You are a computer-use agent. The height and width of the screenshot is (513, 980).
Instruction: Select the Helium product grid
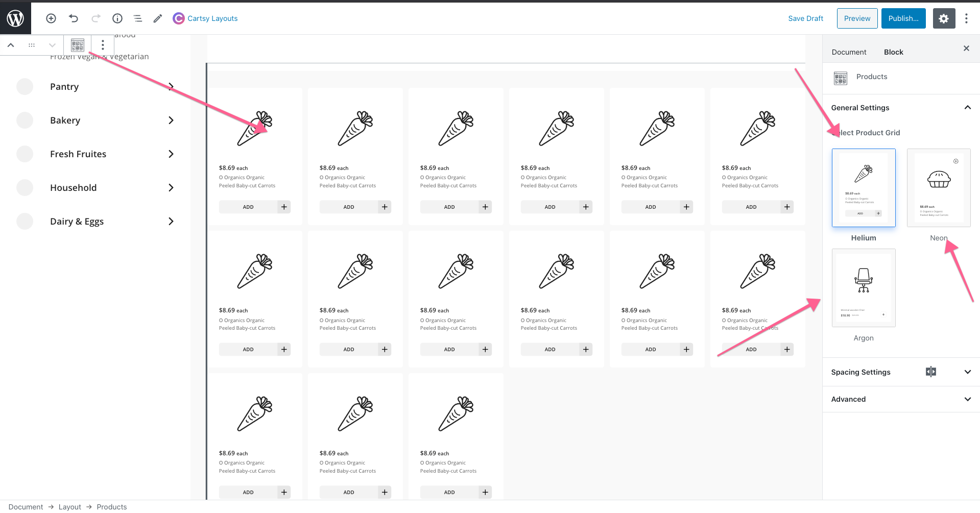[864, 188]
